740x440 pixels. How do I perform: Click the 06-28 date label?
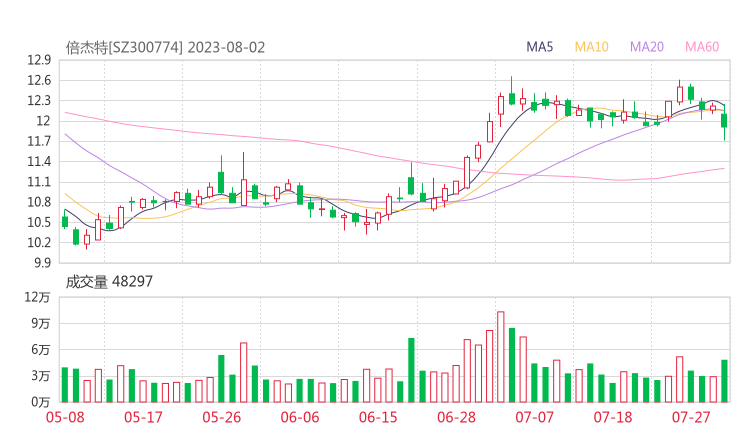click(x=456, y=417)
